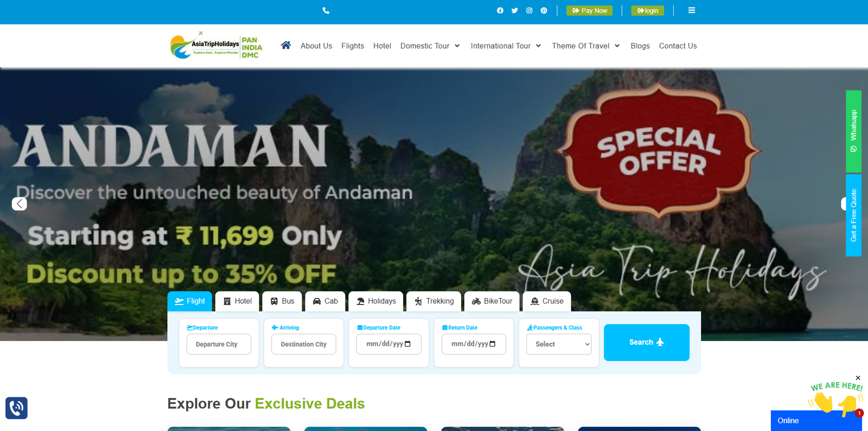Click the floating call icon at bottom left
This screenshot has width=868, height=431.
[16, 408]
